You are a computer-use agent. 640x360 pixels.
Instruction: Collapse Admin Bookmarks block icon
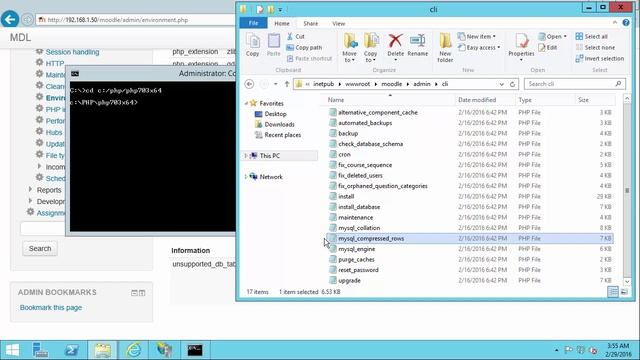(134, 293)
